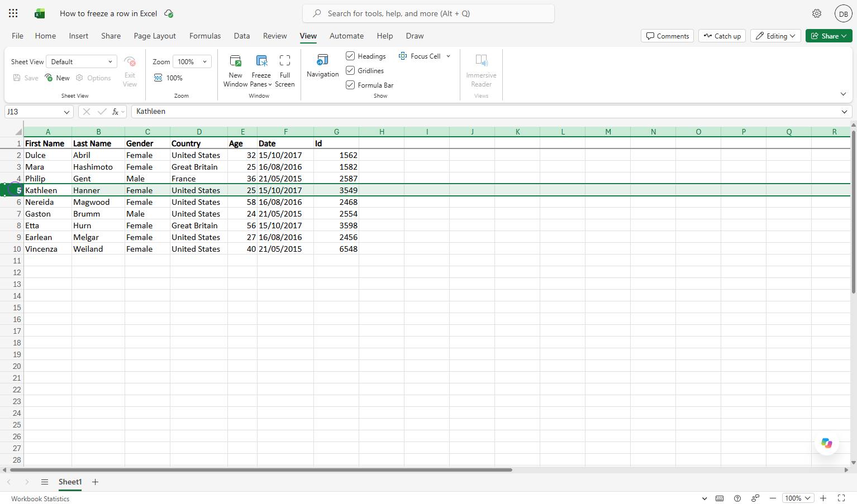Open the app launcher grid icon
The width and height of the screenshot is (857, 504).
(x=13, y=13)
